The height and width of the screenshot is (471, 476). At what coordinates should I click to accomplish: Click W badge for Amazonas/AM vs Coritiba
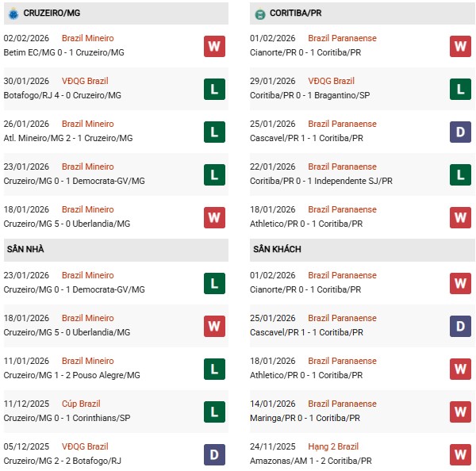(461, 454)
